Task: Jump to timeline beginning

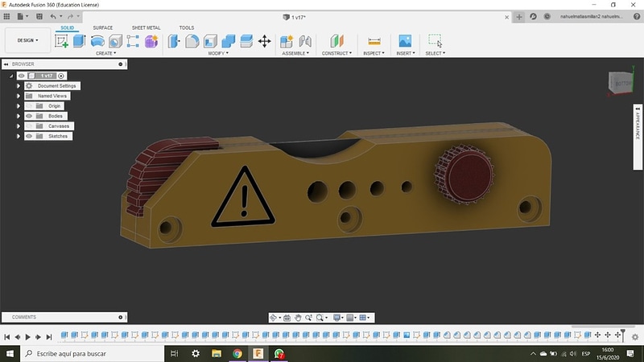Action: tap(7, 337)
